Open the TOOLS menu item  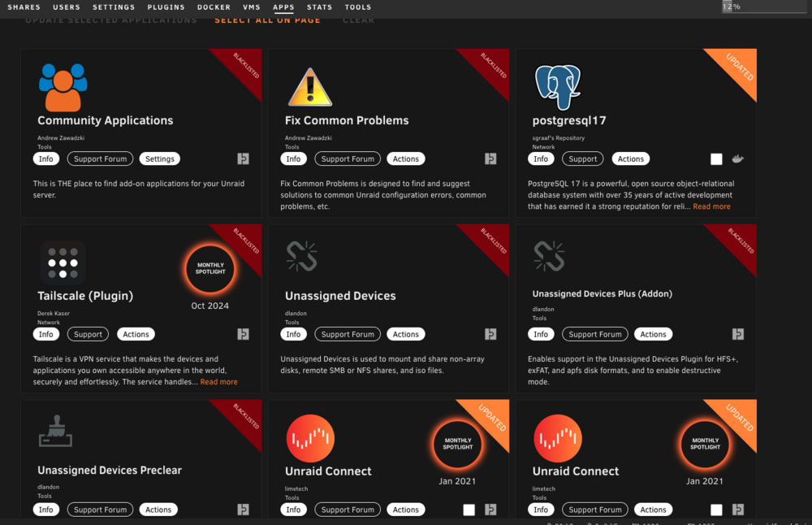(x=358, y=7)
